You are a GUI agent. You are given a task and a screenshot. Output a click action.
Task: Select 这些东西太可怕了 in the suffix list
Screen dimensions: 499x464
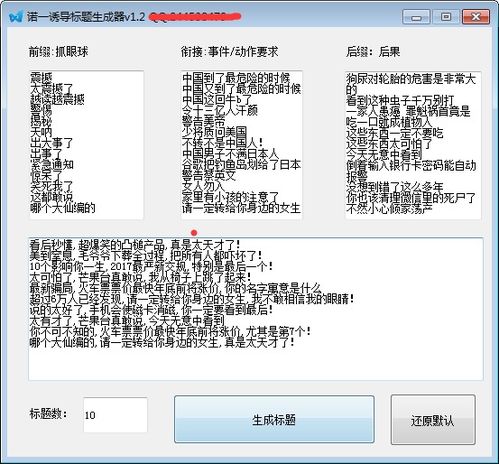coord(389,144)
